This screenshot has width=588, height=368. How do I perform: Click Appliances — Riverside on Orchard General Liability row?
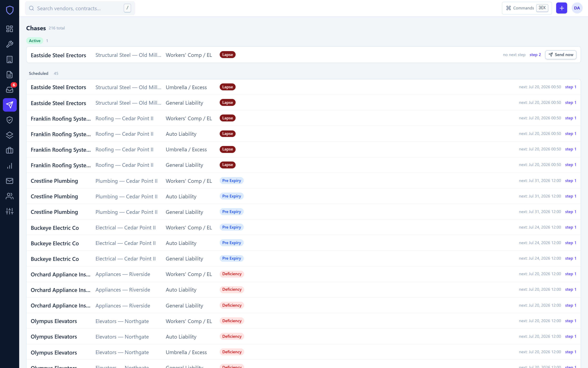(x=123, y=305)
